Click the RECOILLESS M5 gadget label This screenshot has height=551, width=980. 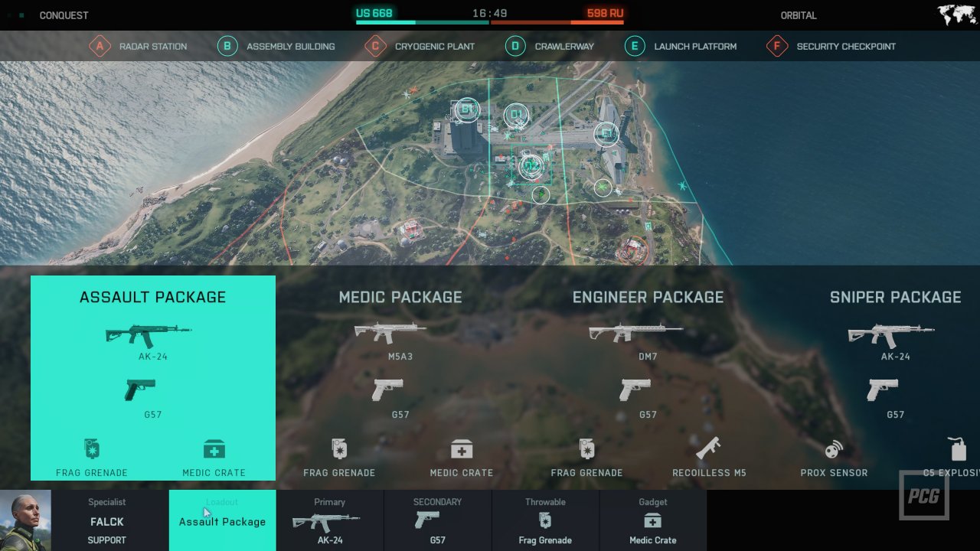(709, 473)
